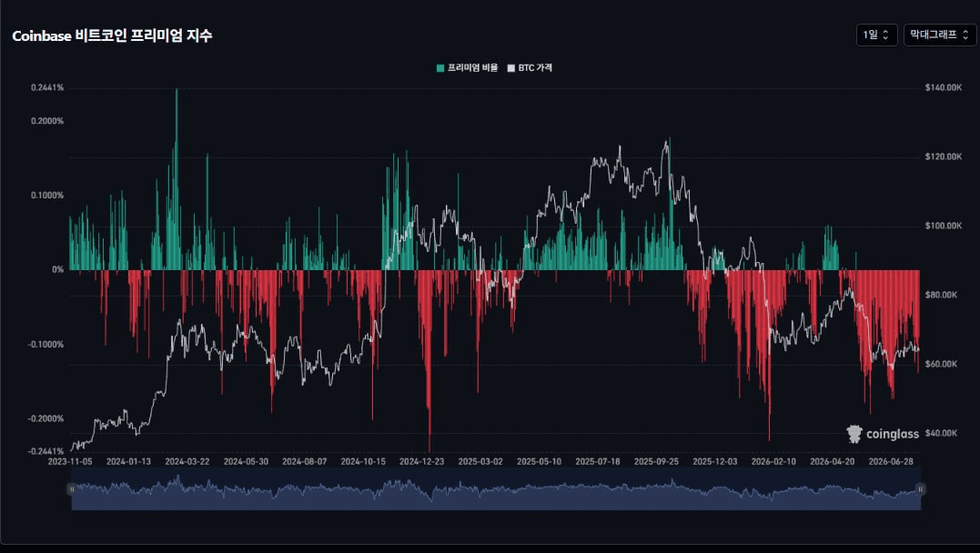The width and height of the screenshot is (980, 553).
Task: Click the -0.2441% bottom axis label
Action: [45, 450]
